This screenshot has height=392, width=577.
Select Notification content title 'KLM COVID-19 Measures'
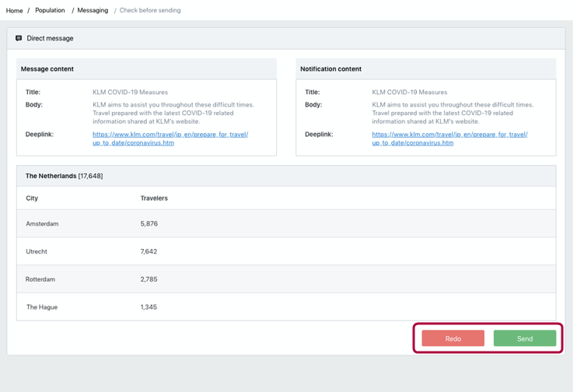[x=410, y=92]
